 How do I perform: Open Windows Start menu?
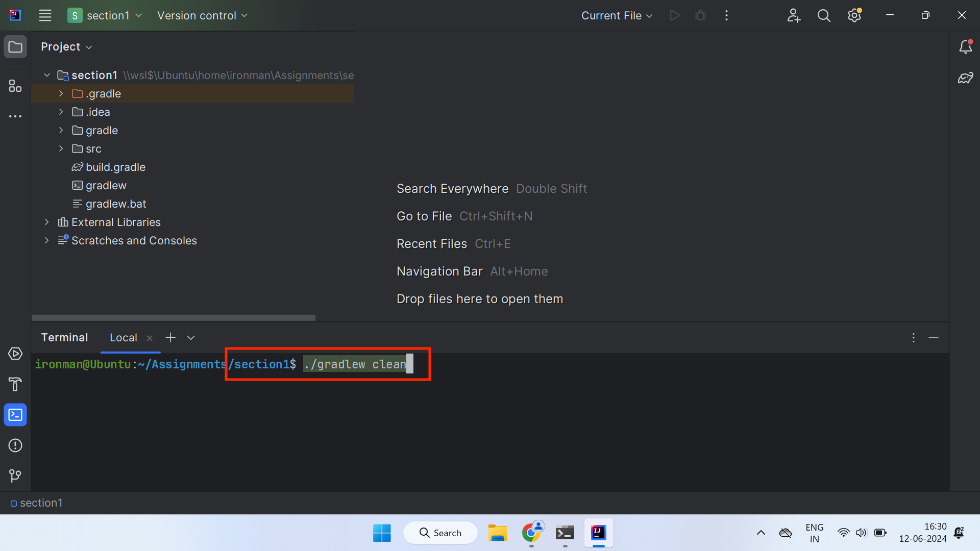coord(382,533)
